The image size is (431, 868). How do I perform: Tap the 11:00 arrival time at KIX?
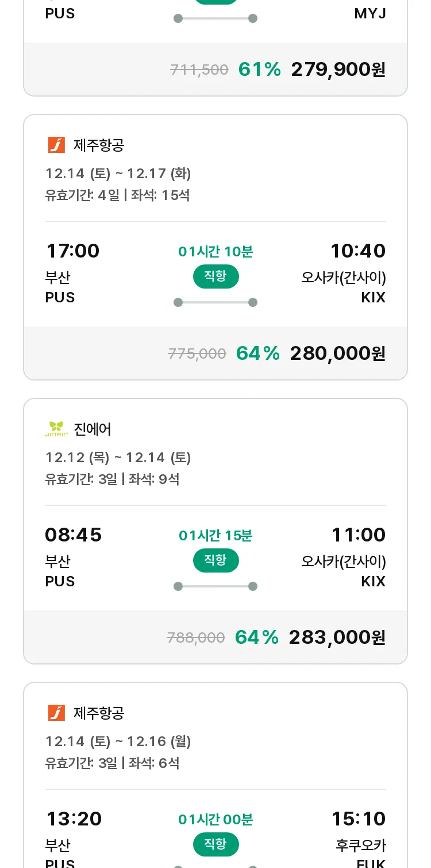tap(358, 535)
